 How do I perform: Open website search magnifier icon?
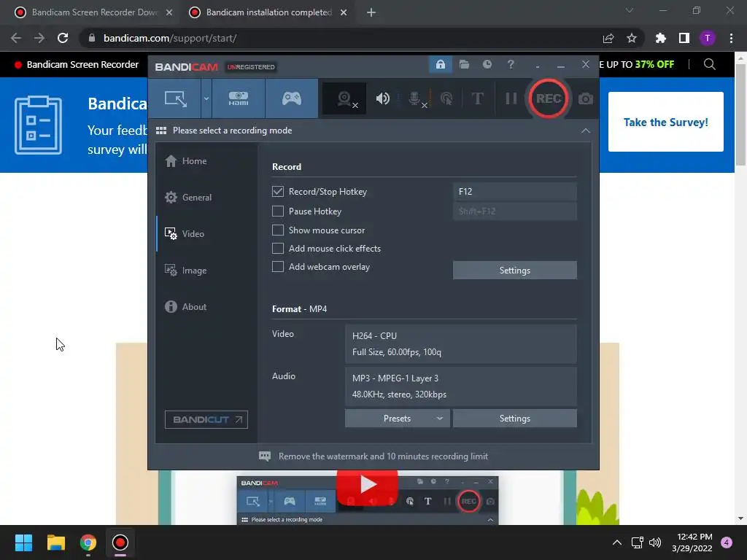click(x=709, y=64)
